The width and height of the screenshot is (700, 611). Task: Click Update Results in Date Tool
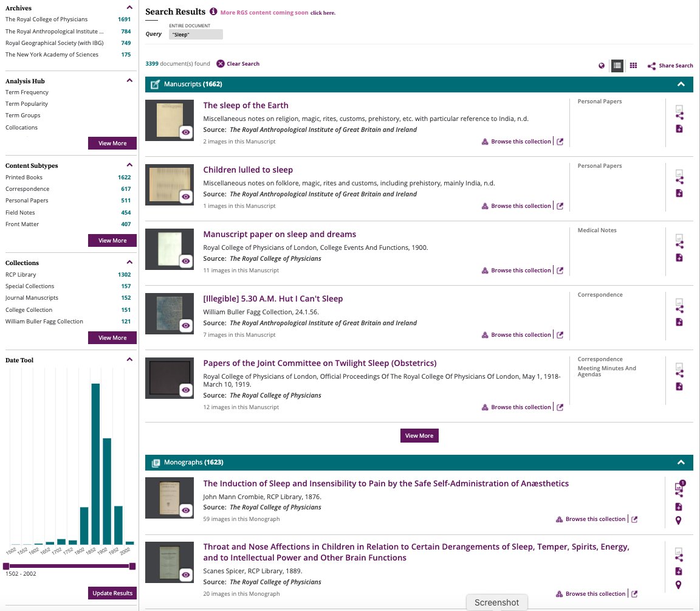(x=112, y=593)
